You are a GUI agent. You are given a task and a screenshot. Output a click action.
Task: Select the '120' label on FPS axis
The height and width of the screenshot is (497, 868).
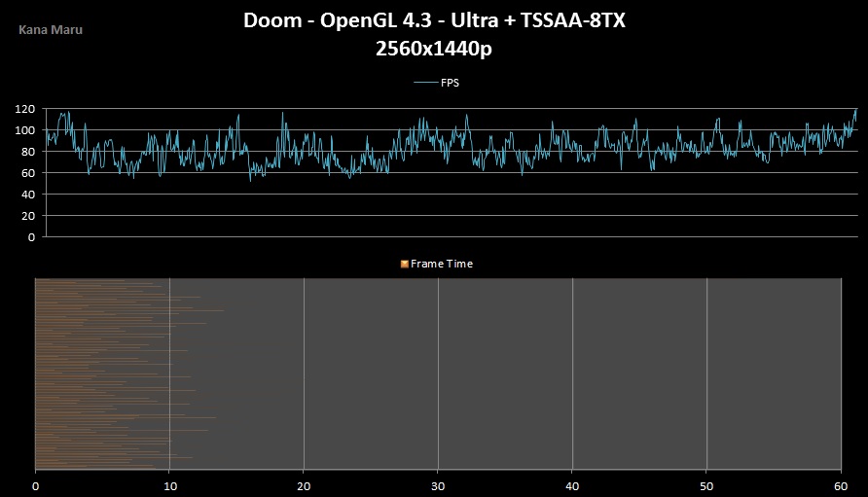click(24, 109)
